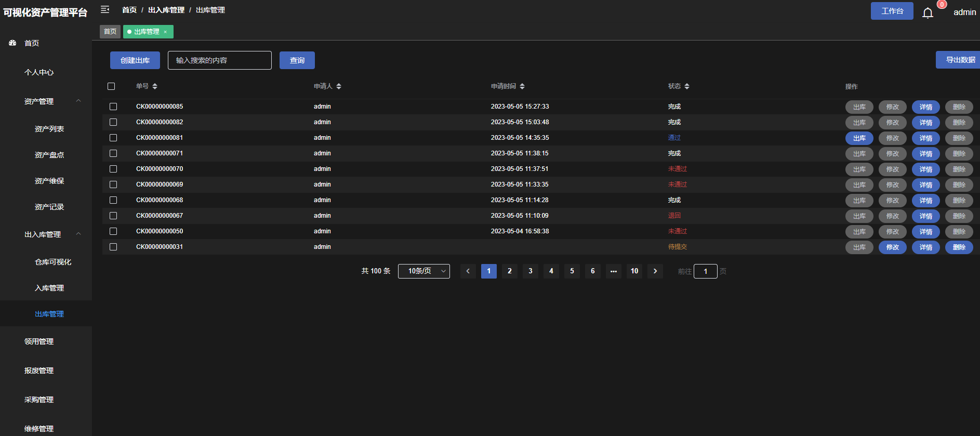
Task: Sort by 状态 column arrows
Action: pos(687,86)
